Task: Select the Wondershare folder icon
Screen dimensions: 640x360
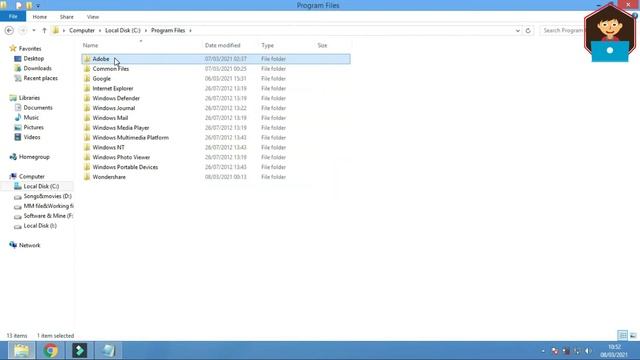Action: click(x=87, y=177)
